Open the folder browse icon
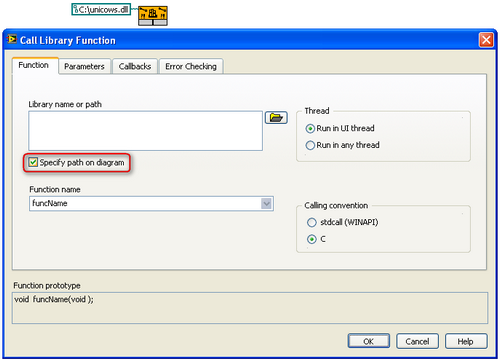The image size is (500, 362). [276, 118]
